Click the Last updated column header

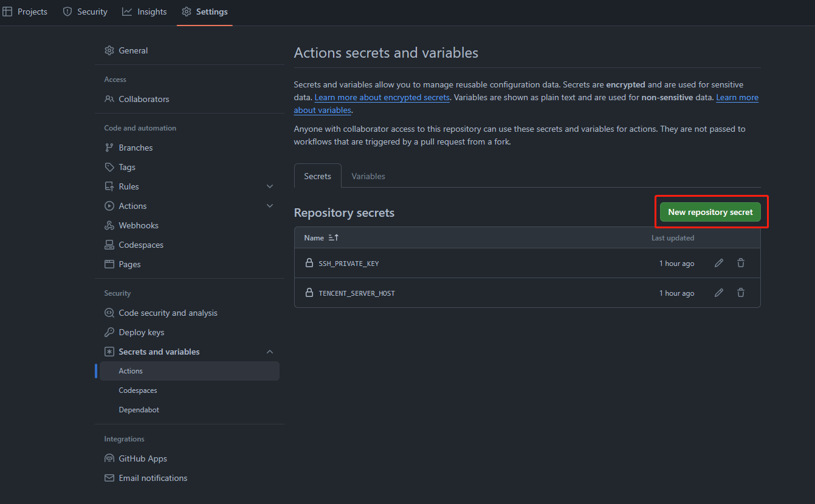coord(673,238)
